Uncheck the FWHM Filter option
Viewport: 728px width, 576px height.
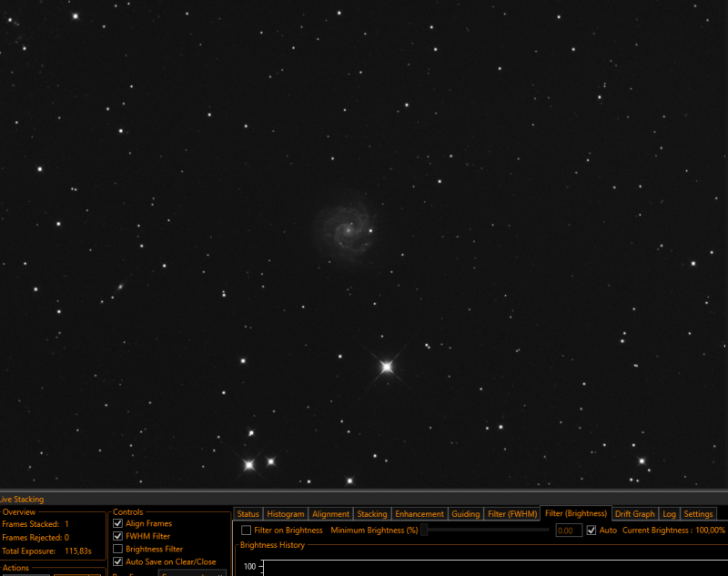[x=118, y=536]
